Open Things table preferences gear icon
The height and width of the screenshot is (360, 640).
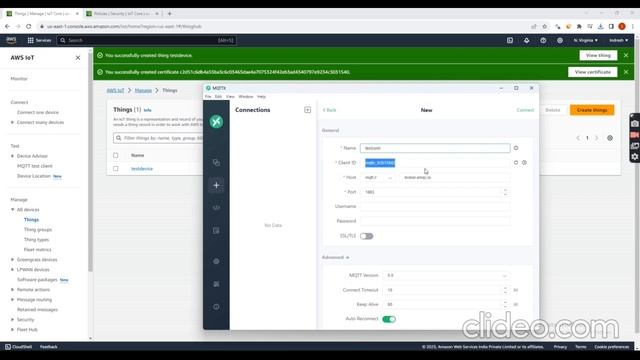(610, 138)
